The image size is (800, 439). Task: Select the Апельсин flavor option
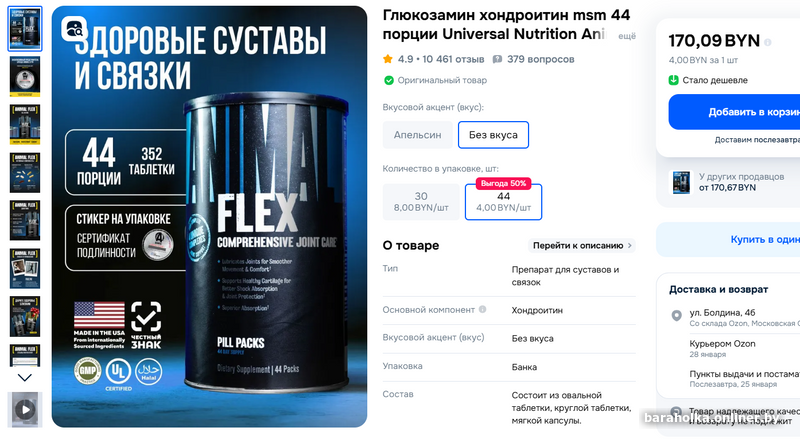point(417,135)
